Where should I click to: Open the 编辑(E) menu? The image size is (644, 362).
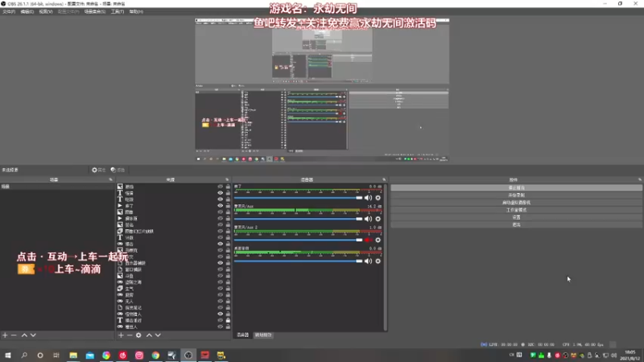pos(27,11)
